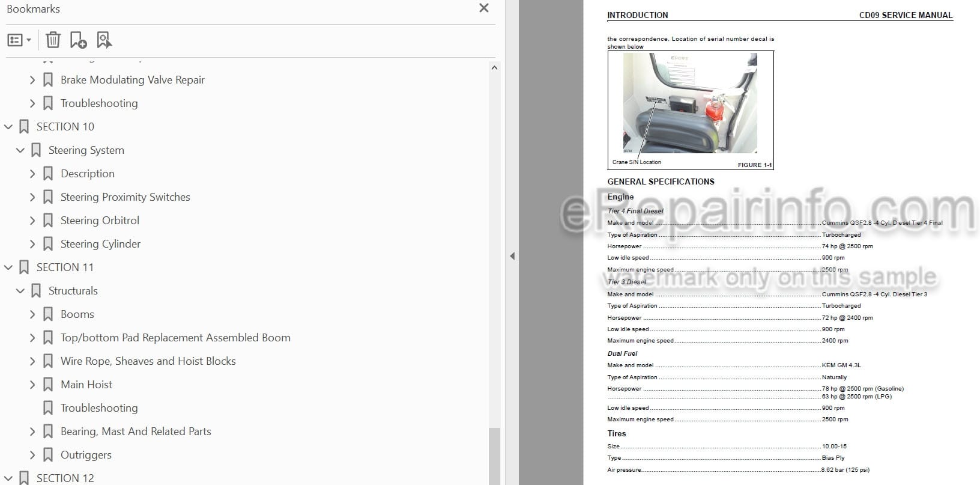
Task: Click the Figure 1-1 serial number photo
Action: (690, 103)
